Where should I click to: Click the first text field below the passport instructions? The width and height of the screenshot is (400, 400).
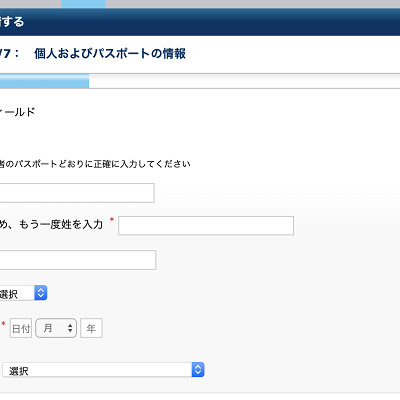click(x=77, y=193)
